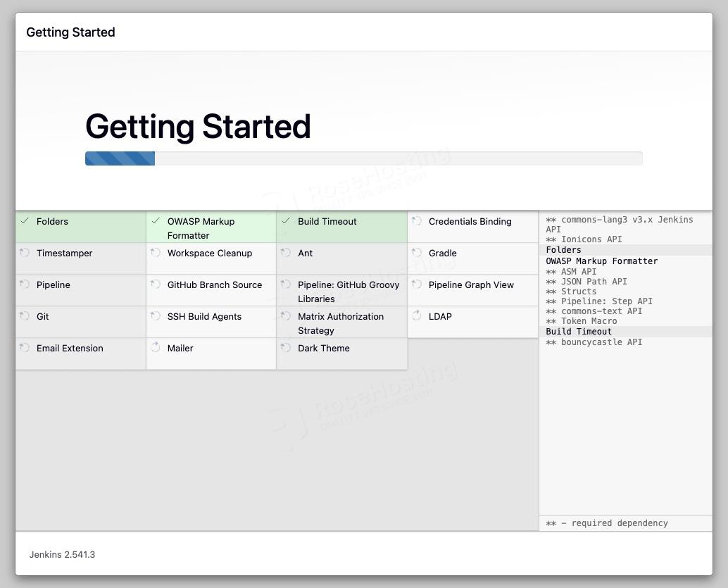Click the small Getting Started window title
The image size is (728, 588).
(70, 32)
